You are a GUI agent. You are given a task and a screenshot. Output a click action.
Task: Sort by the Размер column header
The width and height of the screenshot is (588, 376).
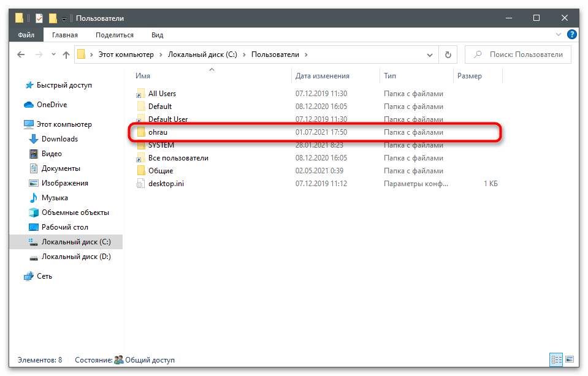click(x=470, y=76)
